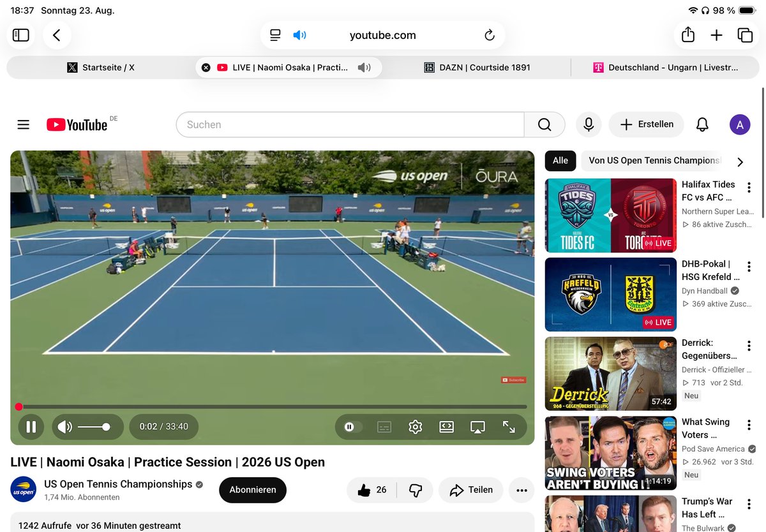The width and height of the screenshot is (766, 532).
Task: Show the tab overview
Action: coord(745,35)
